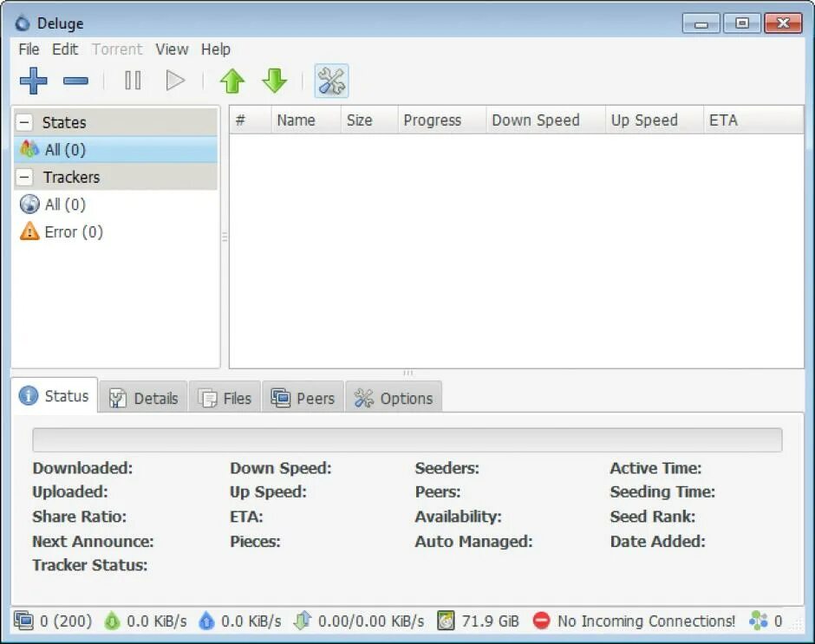
Task: Sort by the ETA column header
Action: click(753, 120)
